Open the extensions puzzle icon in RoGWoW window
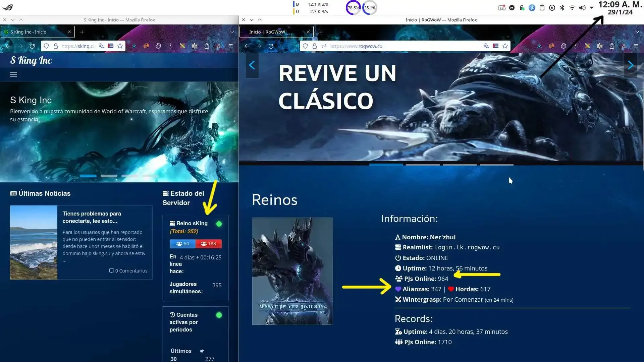Viewport: 644px width, 362px height. click(x=612, y=46)
